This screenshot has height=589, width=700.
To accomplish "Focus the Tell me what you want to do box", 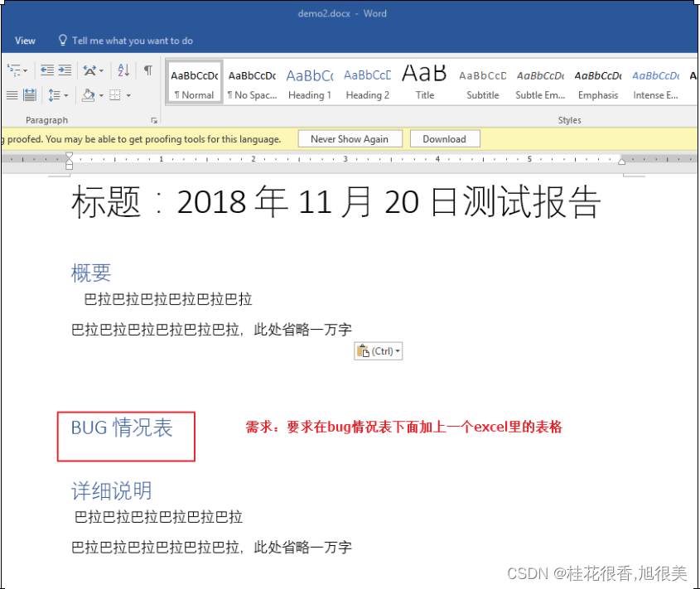I will (x=133, y=41).
